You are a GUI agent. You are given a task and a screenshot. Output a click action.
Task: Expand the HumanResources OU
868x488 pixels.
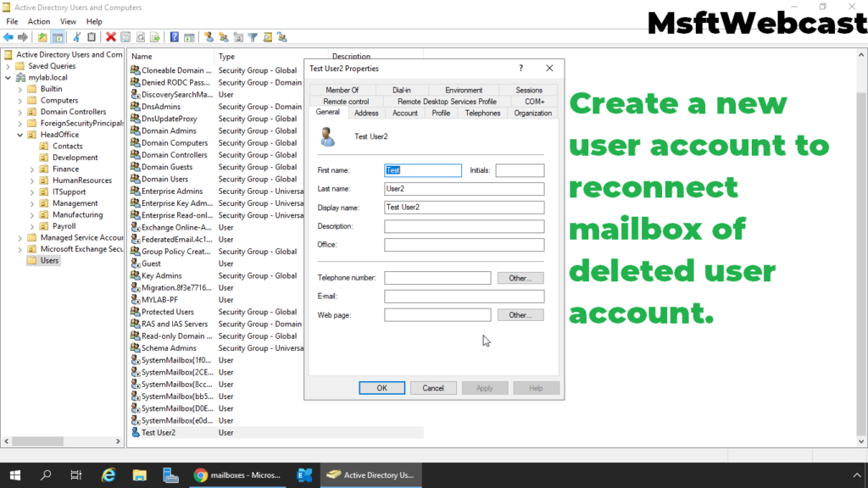pos(32,180)
